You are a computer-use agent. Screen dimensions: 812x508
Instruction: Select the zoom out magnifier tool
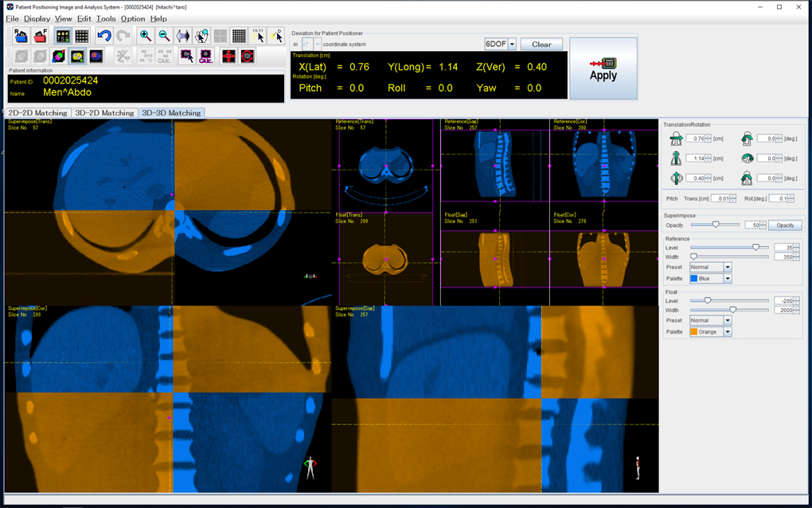pos(164,36)
